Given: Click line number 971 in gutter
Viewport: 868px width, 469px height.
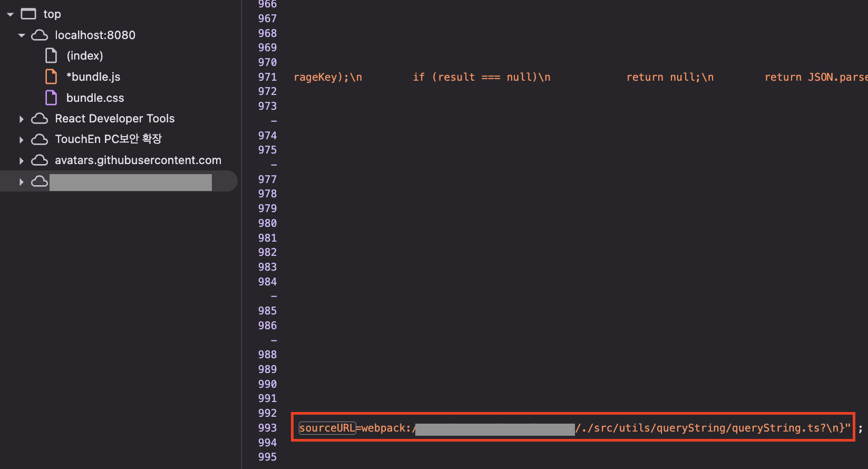Looking at the screenshot, I should pyautogui.click(x=267, y=77).
